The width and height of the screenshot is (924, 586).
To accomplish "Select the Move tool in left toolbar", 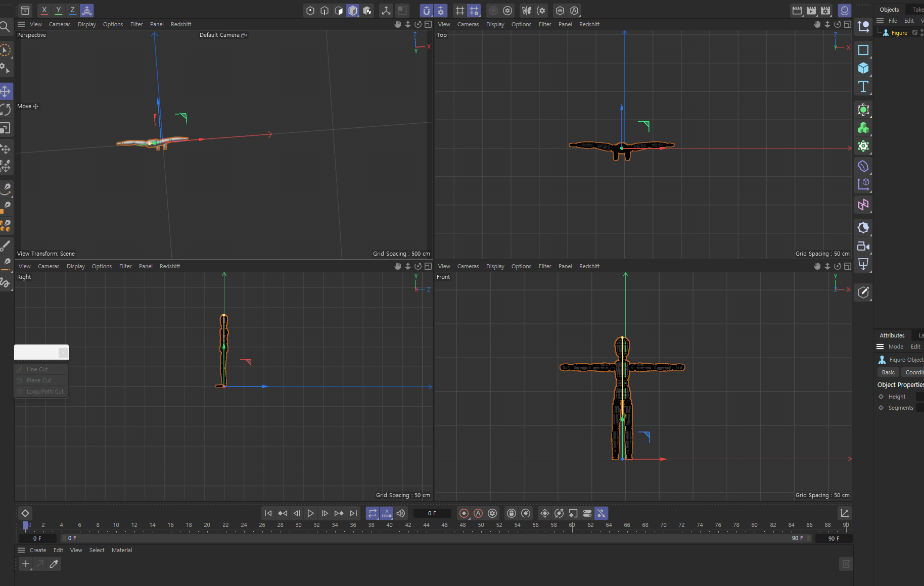I will click(6, 91).
